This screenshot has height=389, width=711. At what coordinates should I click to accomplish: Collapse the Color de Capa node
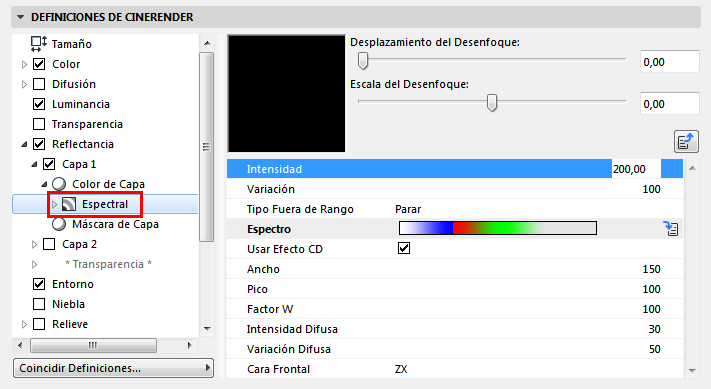pos(44,185)
